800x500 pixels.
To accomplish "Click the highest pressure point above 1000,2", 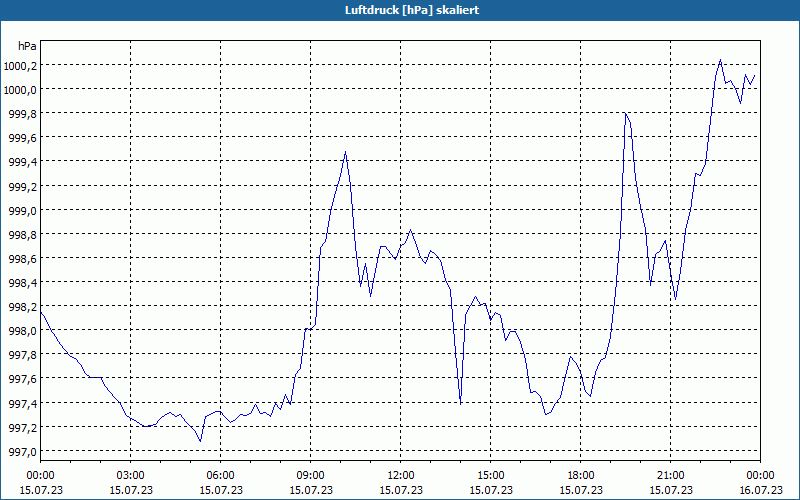I will [720, 60].
